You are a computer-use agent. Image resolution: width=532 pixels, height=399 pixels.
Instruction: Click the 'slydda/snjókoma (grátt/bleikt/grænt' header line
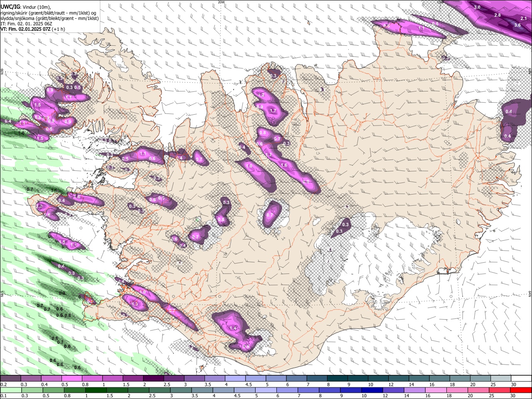(x=49, y=19)
